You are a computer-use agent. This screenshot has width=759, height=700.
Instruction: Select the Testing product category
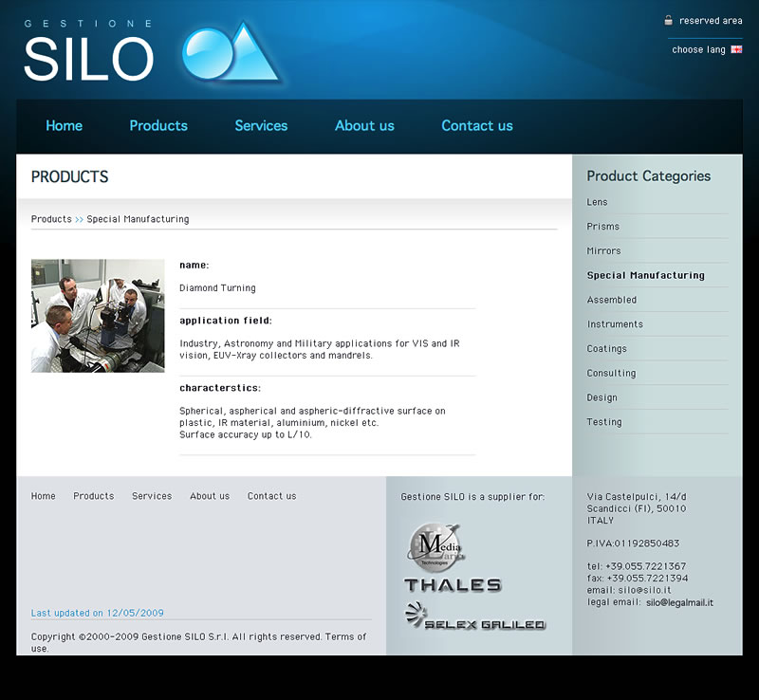pyautogui.click(x=604, y=422)
